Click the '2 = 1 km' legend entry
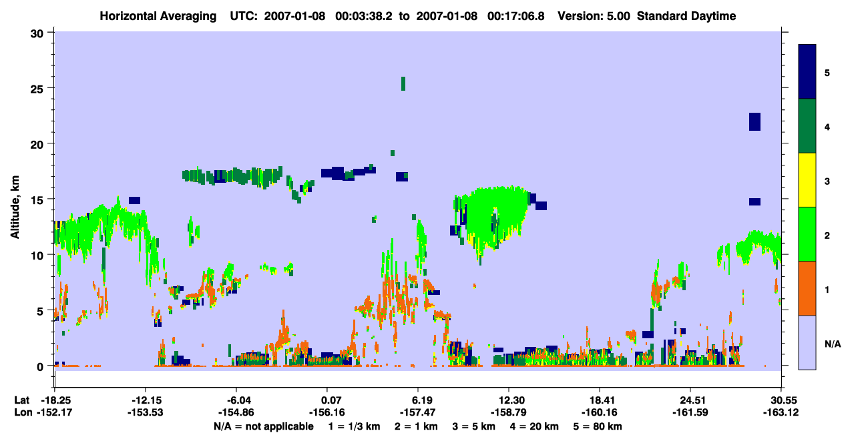 416,426
